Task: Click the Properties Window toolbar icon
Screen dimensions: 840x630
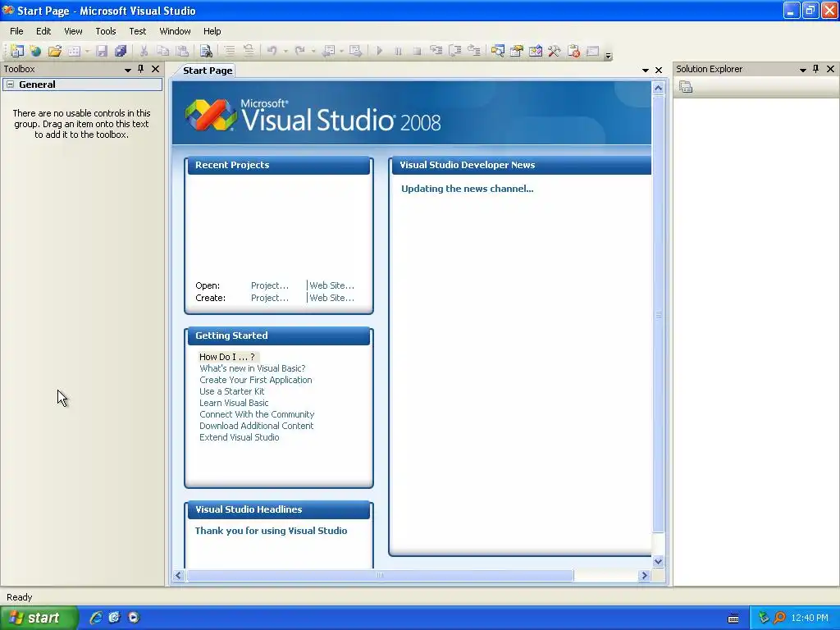Action: (517, 51)
